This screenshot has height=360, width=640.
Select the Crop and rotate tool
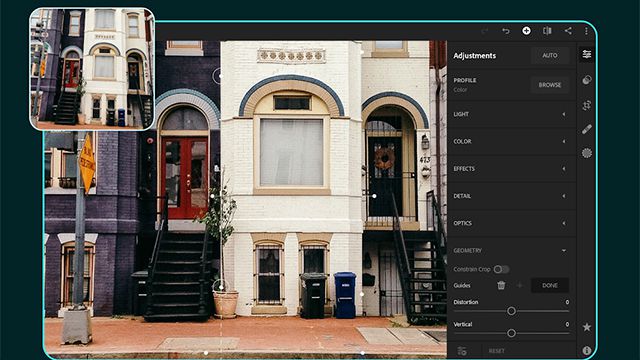[x=587, y=105]
